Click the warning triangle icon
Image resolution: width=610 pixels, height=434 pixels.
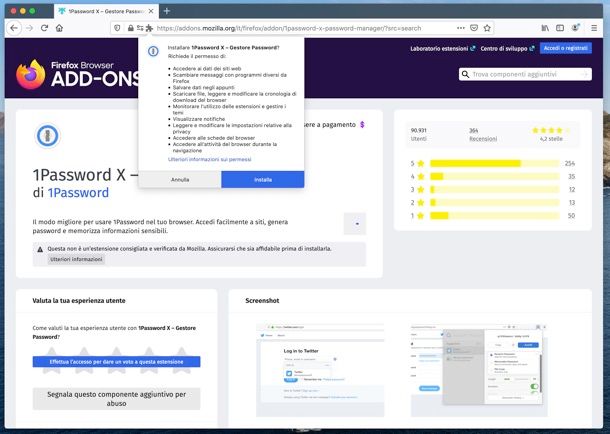pyautogui.click(x=40, y=249)
